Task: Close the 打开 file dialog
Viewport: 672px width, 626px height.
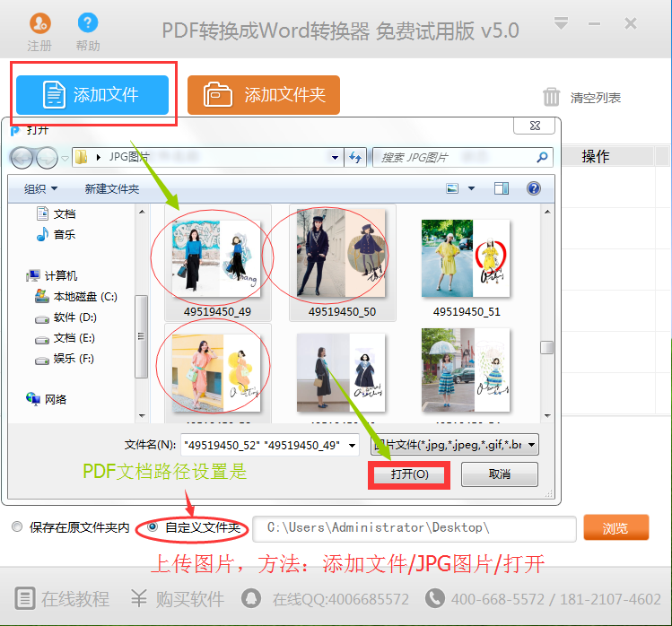Action: [535, 126]
